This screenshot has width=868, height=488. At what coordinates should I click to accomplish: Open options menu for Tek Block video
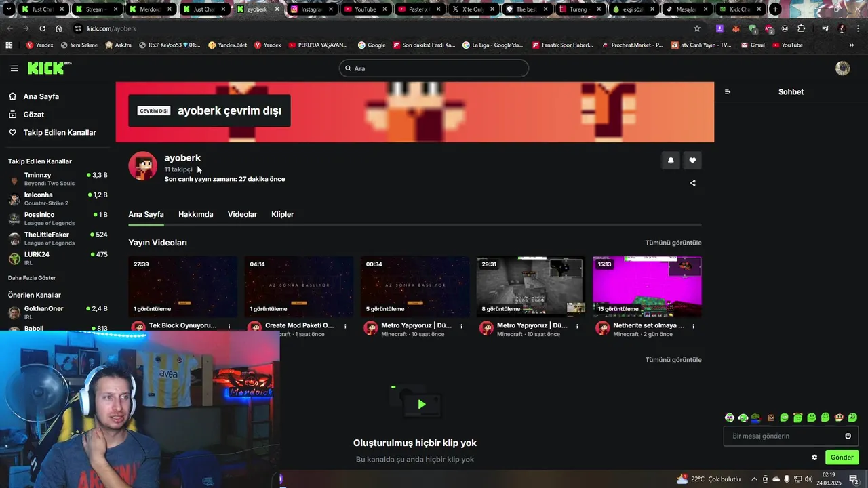(229, 326)
